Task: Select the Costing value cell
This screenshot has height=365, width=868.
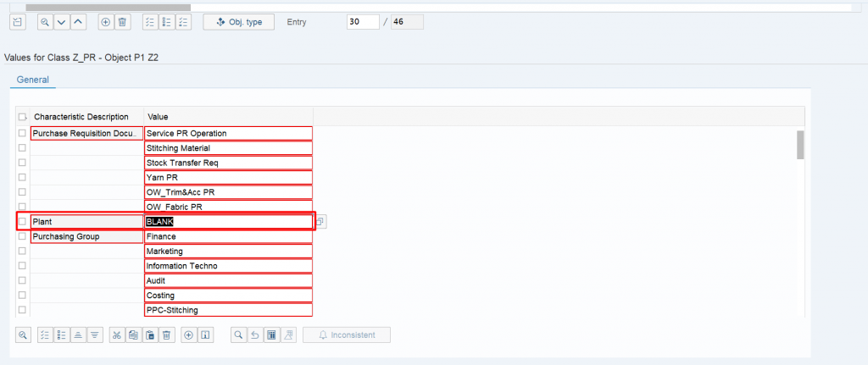Action: click(x=229, y=296)
